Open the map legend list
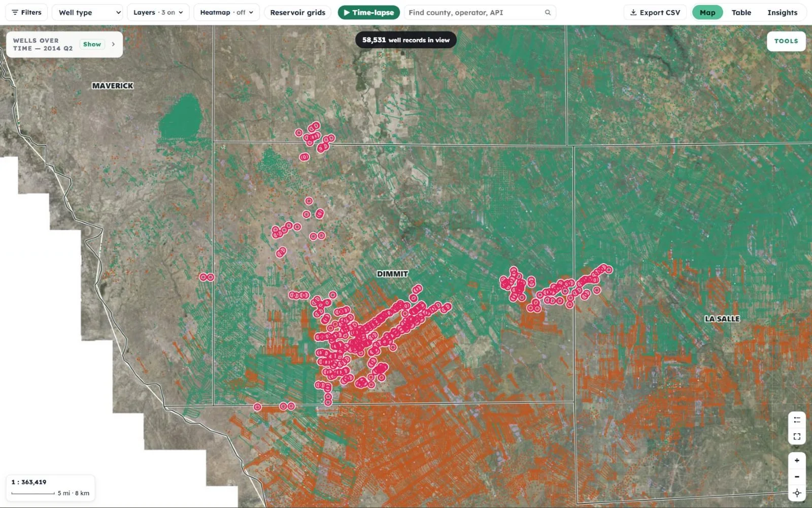This screenshot has width=812, height=508. point(797,420)
